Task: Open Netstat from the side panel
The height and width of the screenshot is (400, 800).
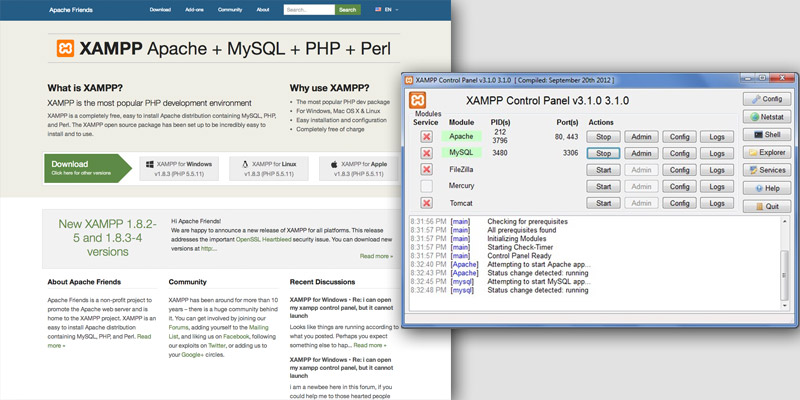Action: 767,117
